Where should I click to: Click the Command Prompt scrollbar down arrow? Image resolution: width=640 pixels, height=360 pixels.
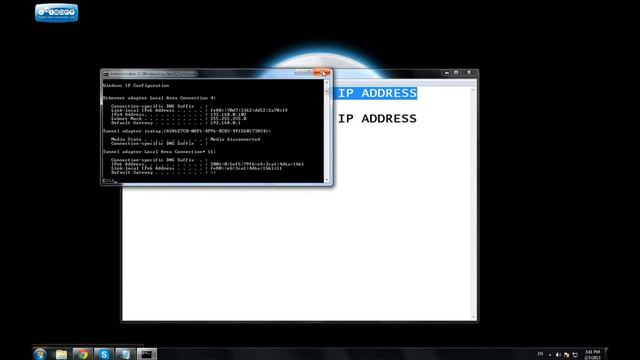click(x=327, y=180)
